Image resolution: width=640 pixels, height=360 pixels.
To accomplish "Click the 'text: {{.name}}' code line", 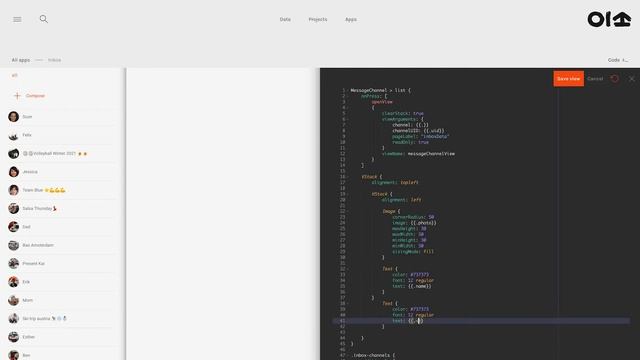I will click(x=411, y=286).
